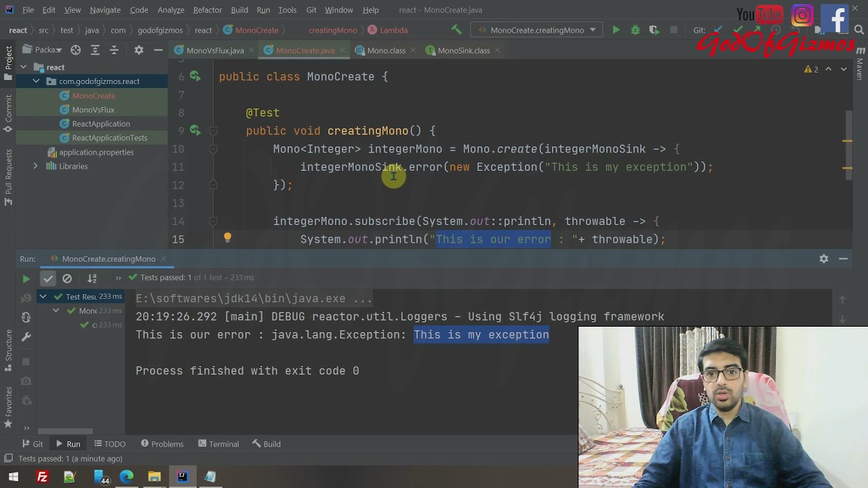Open the Build tool window
Image resolution: width=868 pixels, height=488 pixels.
pyautogui.click(x=267, y=444)
